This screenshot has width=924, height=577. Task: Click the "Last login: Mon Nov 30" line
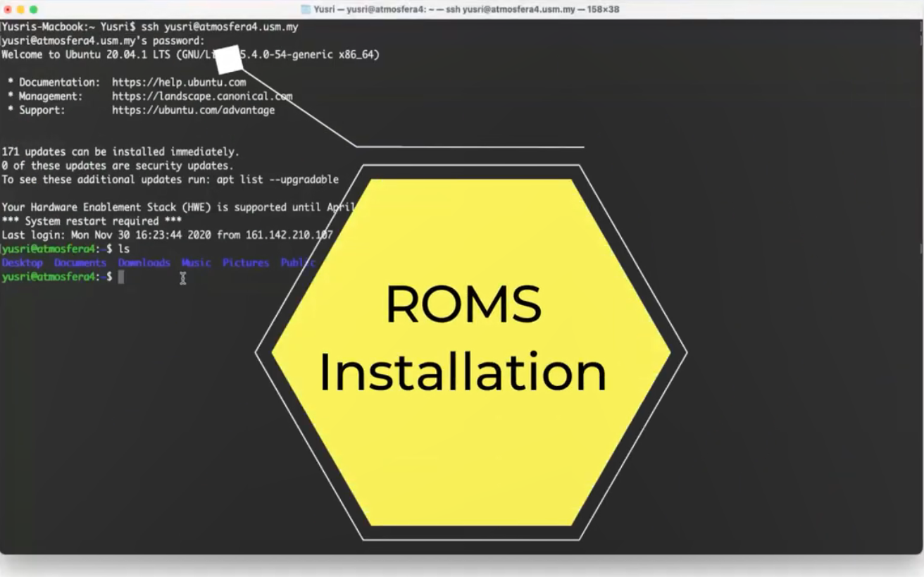(167, 235)
